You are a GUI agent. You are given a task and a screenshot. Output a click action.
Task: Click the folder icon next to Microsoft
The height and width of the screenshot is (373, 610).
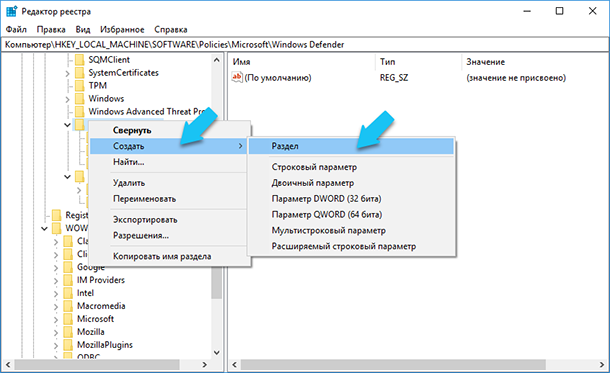pyautogui.click(x=68, y=319)
